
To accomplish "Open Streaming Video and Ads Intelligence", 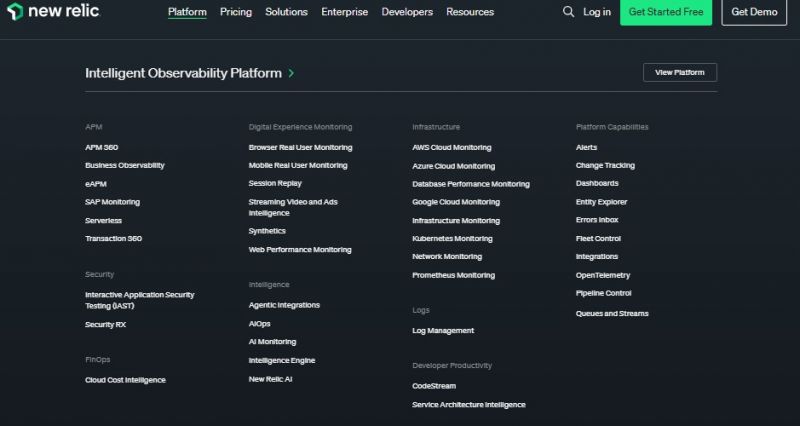I will (293, 207).
